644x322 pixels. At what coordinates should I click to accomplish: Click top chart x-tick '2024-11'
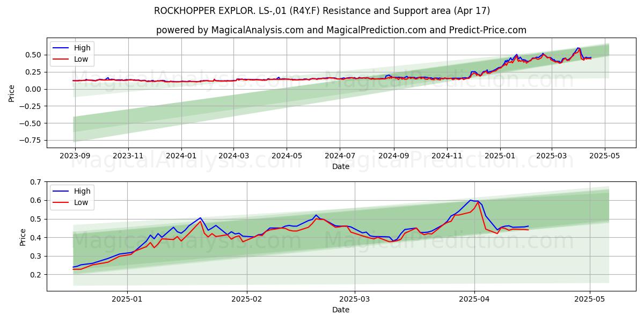pyautogui.click(x=447, y=156)
